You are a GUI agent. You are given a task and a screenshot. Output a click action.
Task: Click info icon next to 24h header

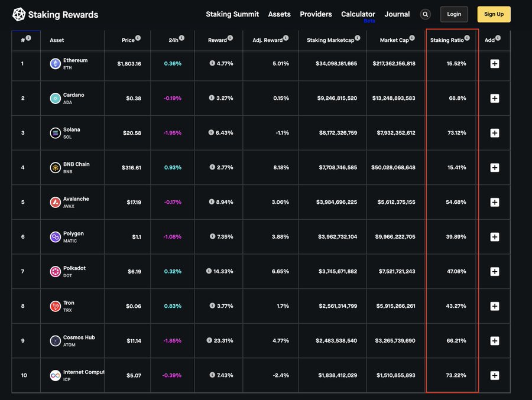point(182,38)
